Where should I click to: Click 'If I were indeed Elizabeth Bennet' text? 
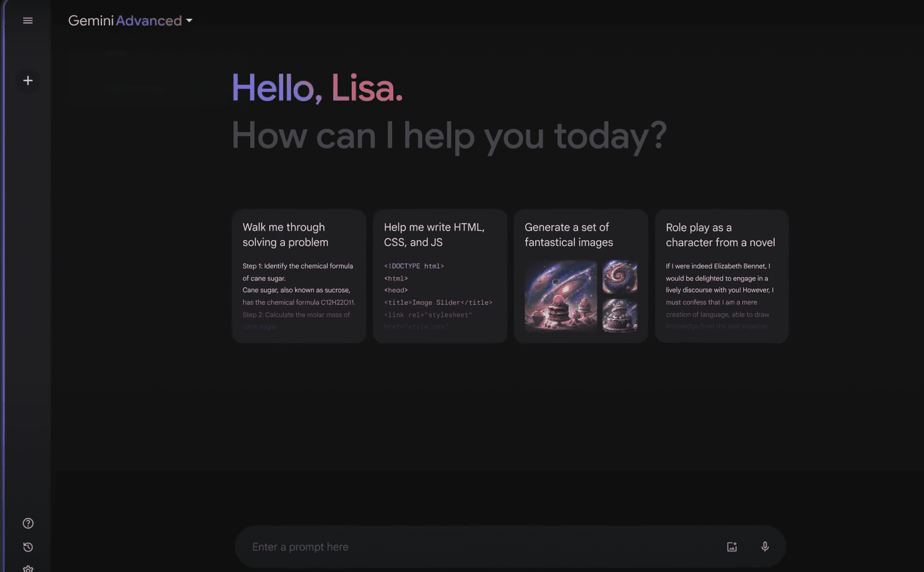pos(717,266)
